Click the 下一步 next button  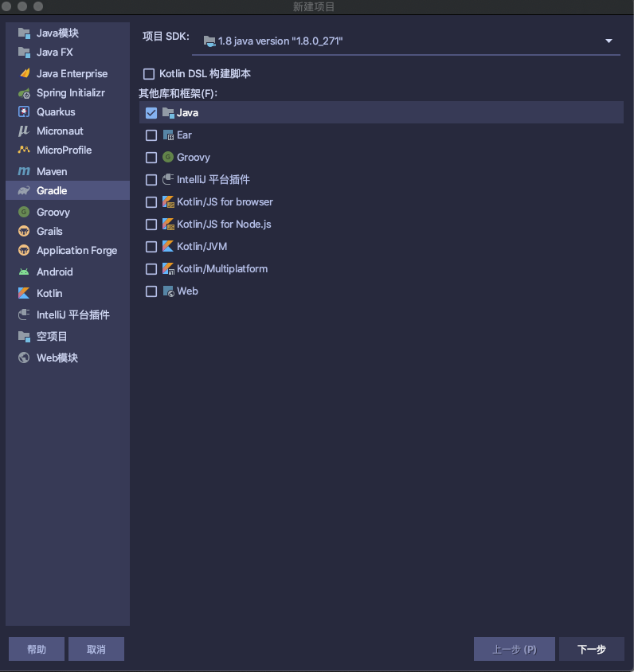(x=592, y=649)
